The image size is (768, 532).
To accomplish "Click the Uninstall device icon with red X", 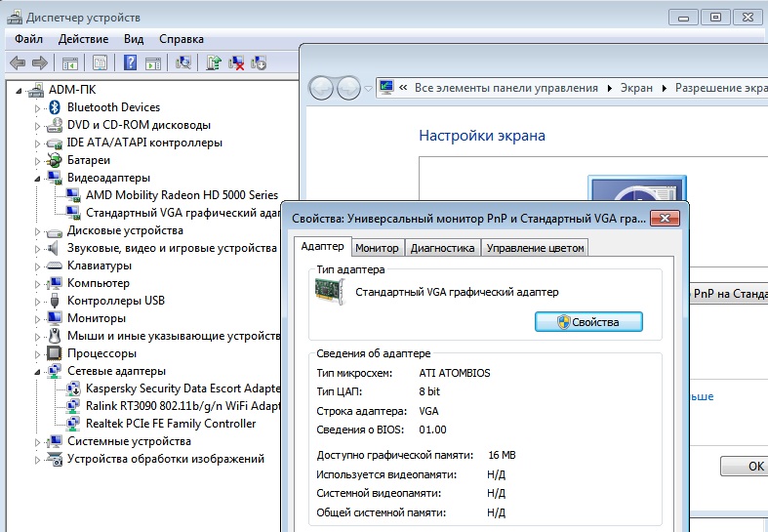I will [236, 63].
